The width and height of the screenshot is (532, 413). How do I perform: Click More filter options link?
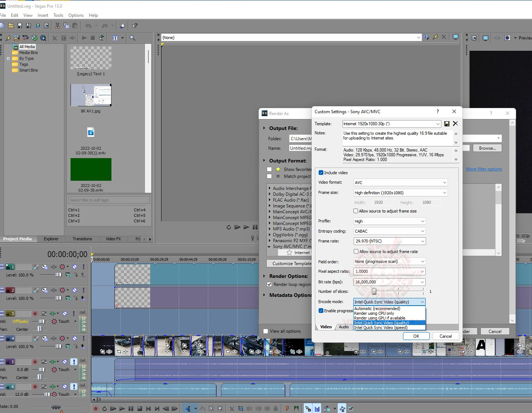(484, 169)
